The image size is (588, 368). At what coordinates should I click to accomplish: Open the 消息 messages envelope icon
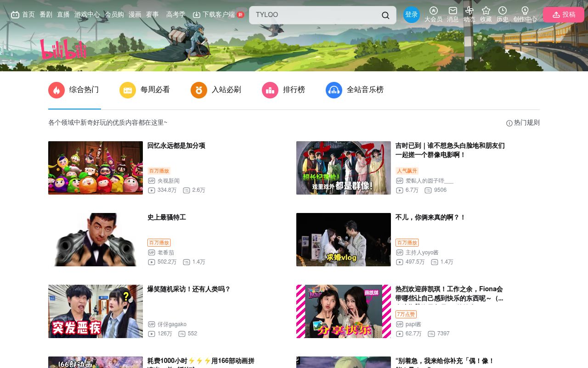(x=453, y=10)
